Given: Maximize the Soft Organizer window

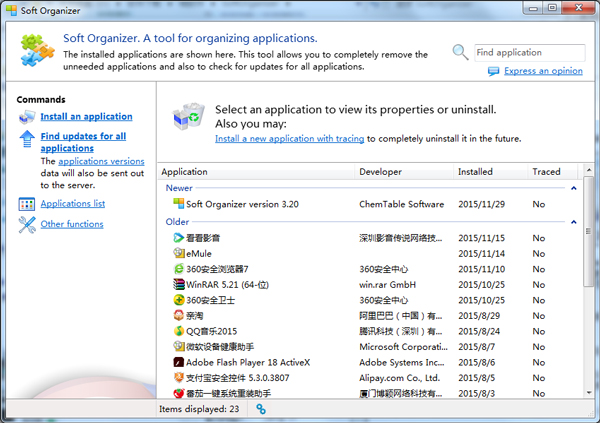Looking at the screenshot, I should click(552, 8).
